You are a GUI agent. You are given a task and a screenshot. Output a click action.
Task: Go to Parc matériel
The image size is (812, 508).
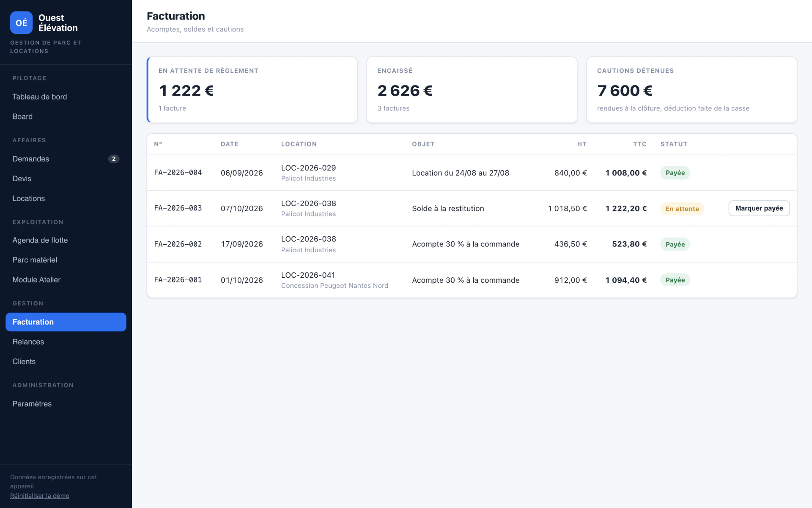coord(66,260)
